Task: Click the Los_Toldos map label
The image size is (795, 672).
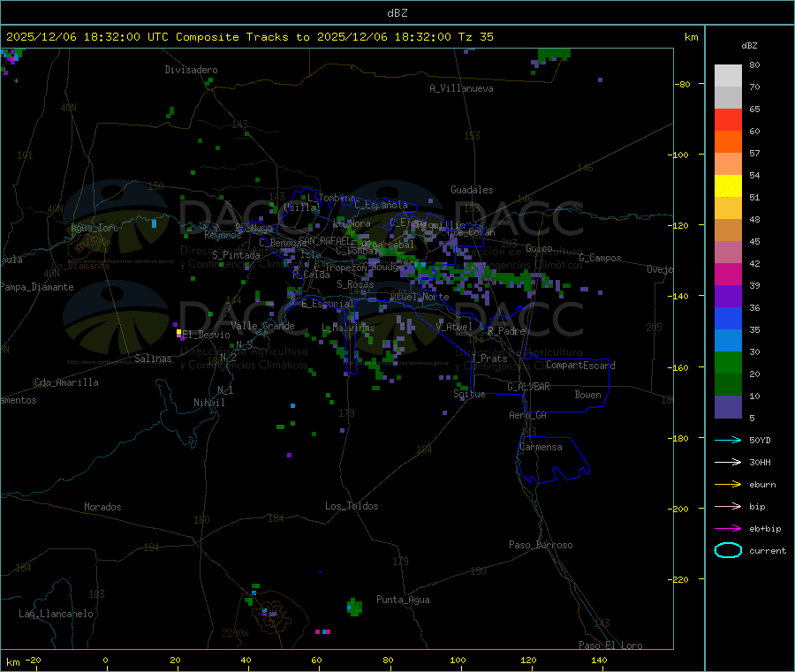Action: click(x=352, y=506)
